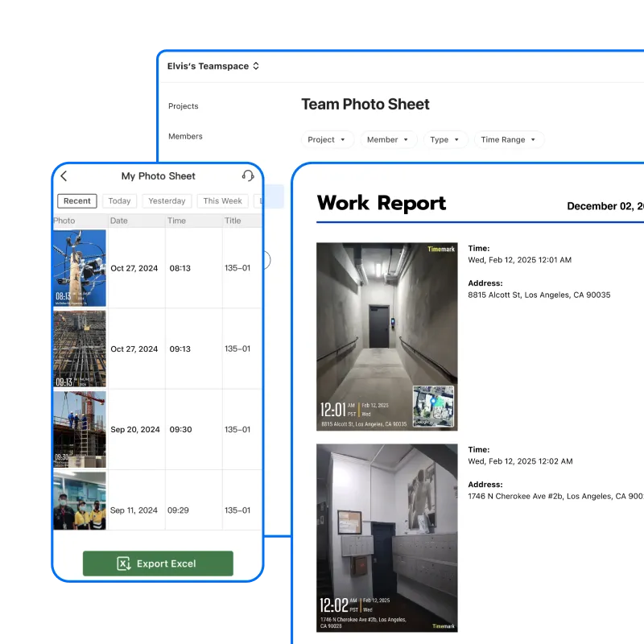
Task: Enable the Yesterday filter
Action: [x=167, y=200]
